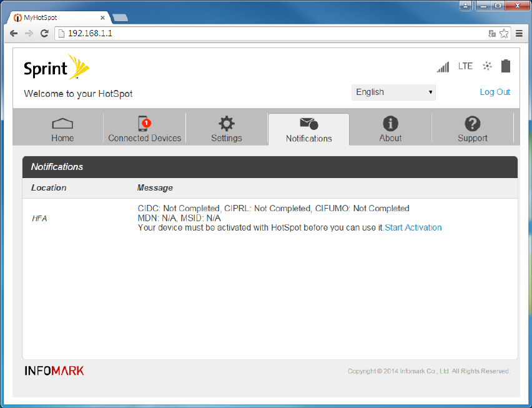Image resolution: width=532 pixels, height=408 pixels.
Task: Click the page icon in address bar
Action: pyautogui.click(x=61, y=33)
